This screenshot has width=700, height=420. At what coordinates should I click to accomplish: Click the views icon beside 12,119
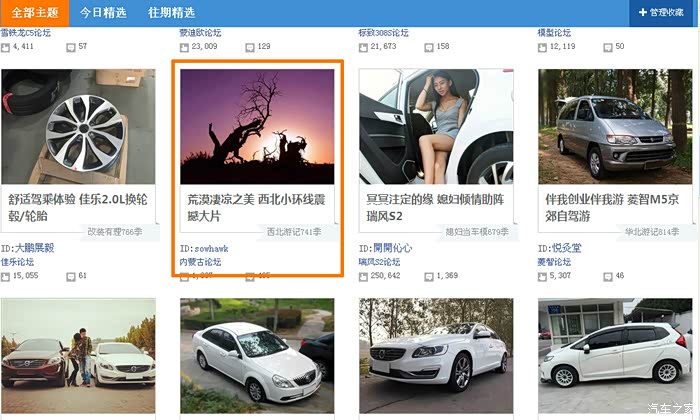pyautogui.click(x=542, y=47)
